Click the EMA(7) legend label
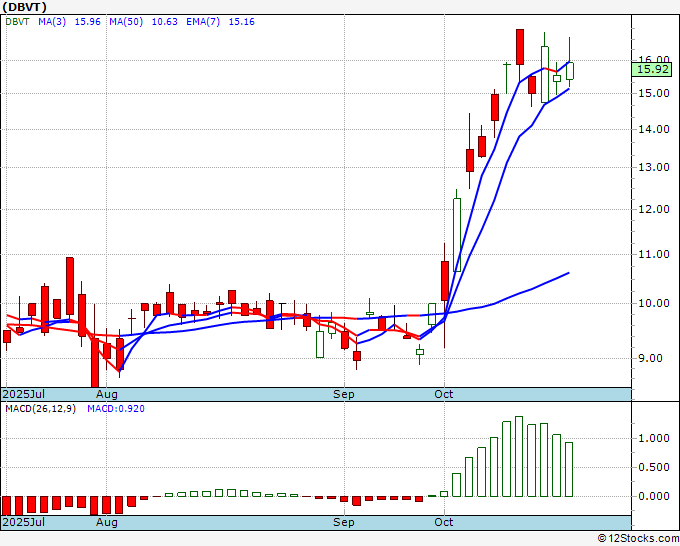680x546 pixels. pos(203,22)
